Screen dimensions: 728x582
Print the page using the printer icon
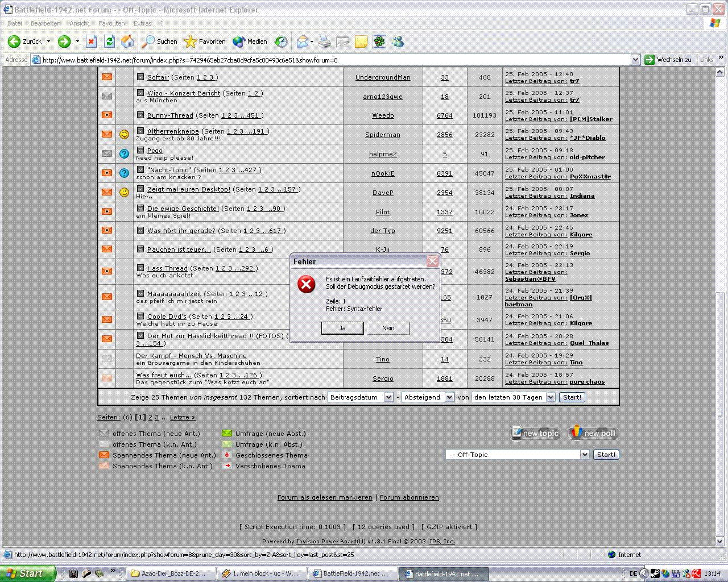pyautogui.click(x=325, y=41)
